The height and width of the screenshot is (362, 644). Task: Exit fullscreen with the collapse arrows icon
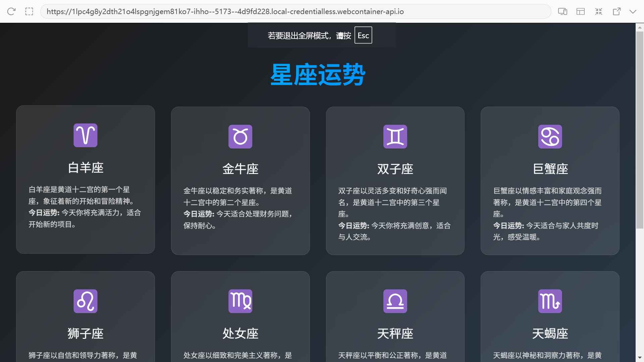coord(599,11)
